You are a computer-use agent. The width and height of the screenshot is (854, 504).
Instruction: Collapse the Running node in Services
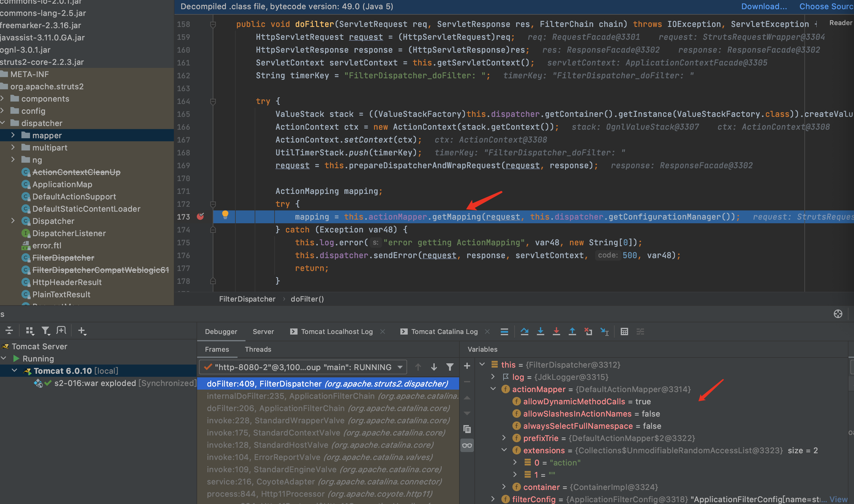pos(4,358)
